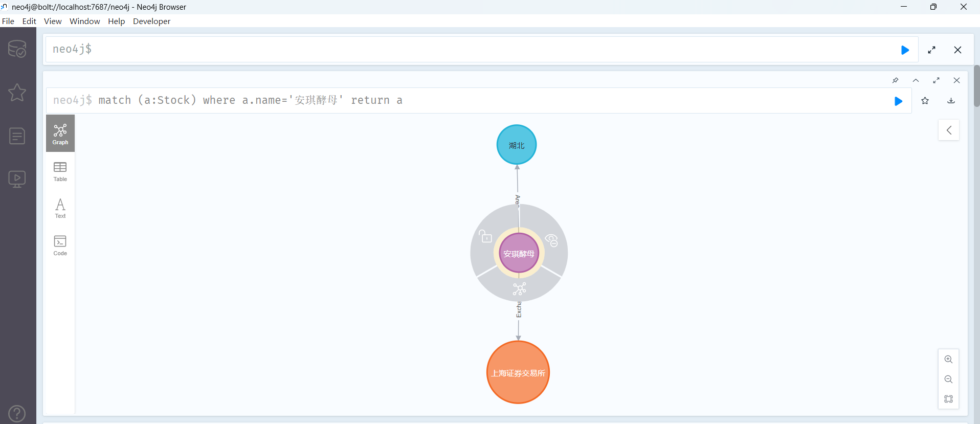Rerun the match Stock query
980x424 pixels.
[x=898, y=101]
